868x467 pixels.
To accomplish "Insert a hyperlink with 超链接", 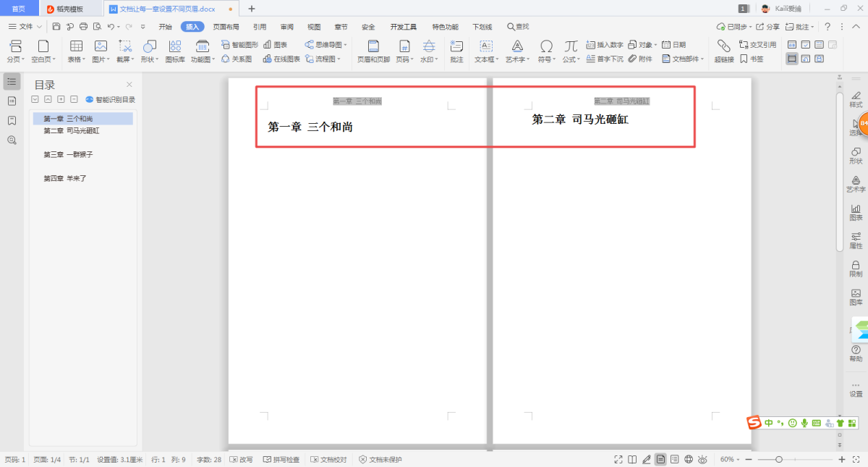I will [724, 51].
